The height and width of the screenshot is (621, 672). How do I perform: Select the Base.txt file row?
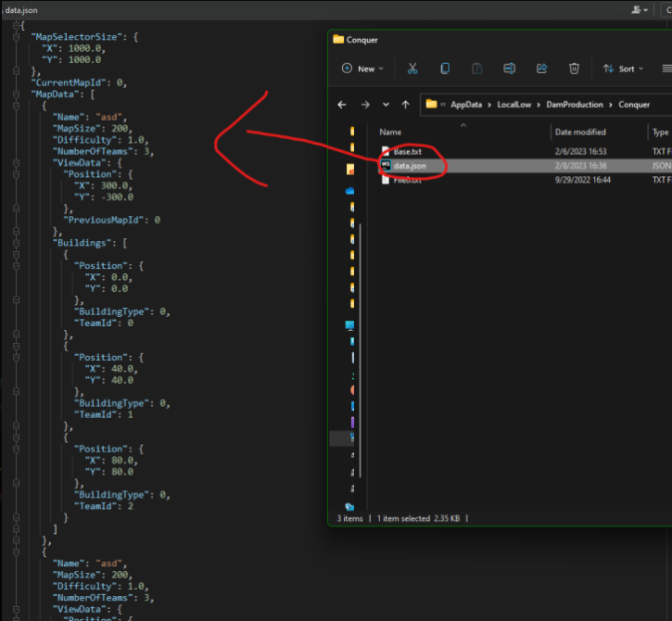(525, 151)
